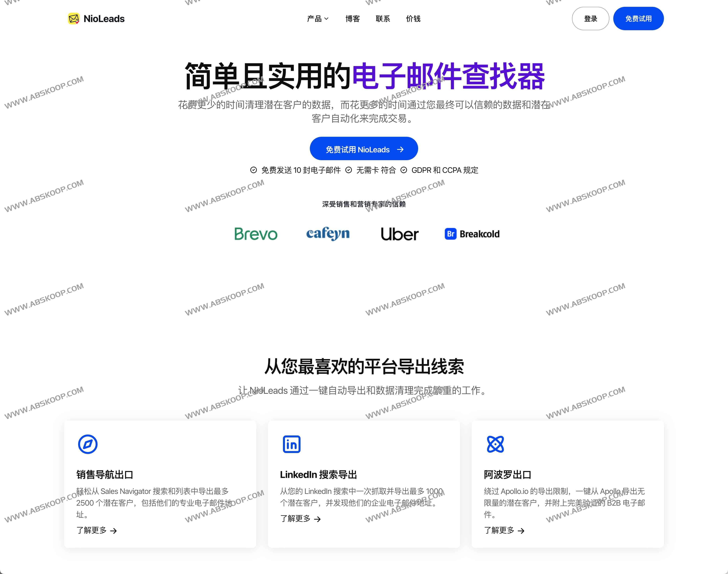Click the Uber logo
This screenshot has width=728, height=574.
(x=399, y=234)
